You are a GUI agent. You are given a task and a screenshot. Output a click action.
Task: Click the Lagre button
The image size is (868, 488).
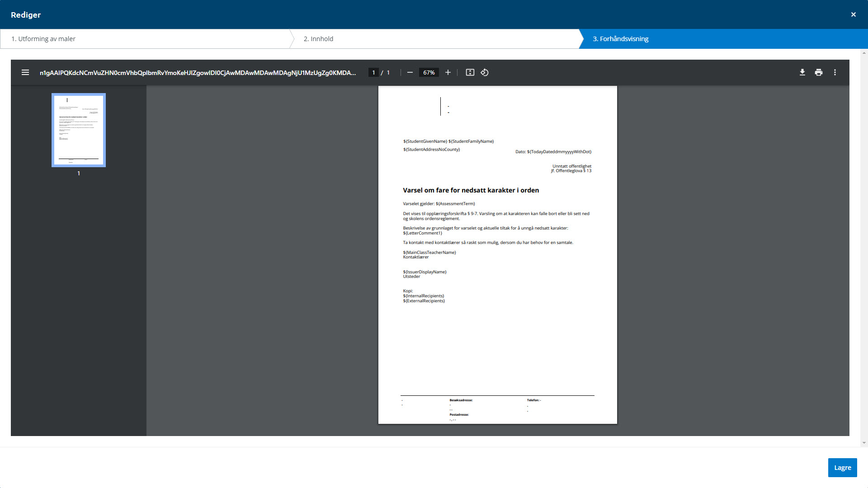[842, 468]
